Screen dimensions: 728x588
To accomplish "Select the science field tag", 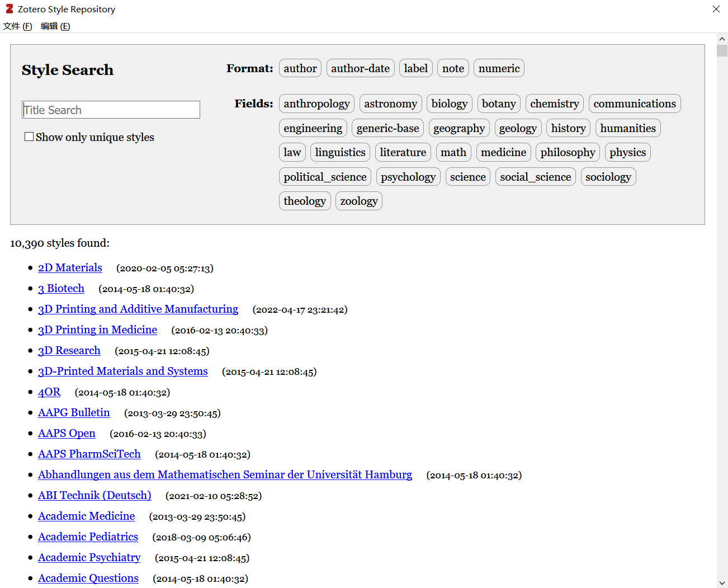I will (468, 177).
